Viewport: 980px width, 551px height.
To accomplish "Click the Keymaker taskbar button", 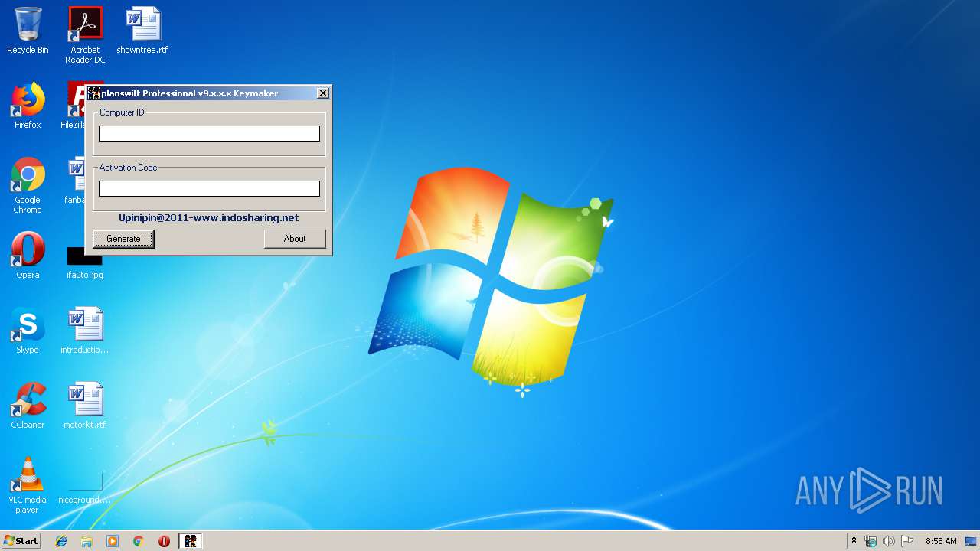I will (191, 541).
